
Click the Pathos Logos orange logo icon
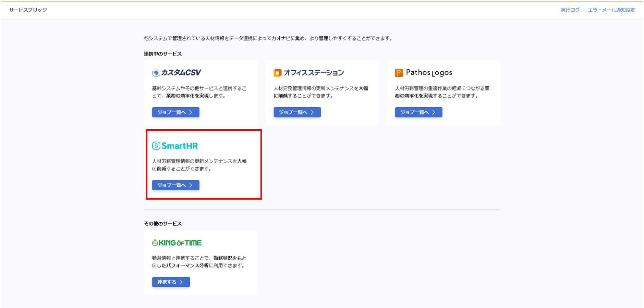[399, 73]
